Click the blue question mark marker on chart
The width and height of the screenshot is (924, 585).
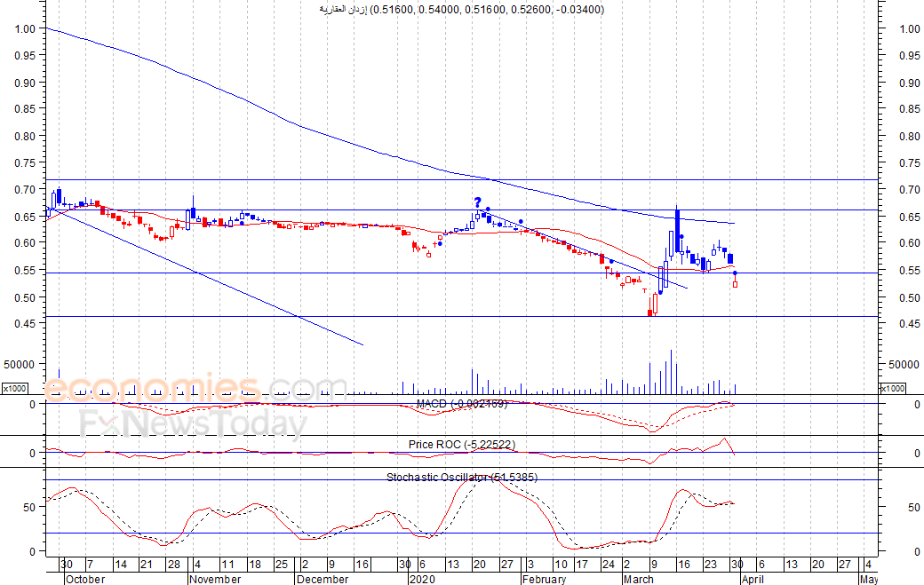(x=477, y=203)
